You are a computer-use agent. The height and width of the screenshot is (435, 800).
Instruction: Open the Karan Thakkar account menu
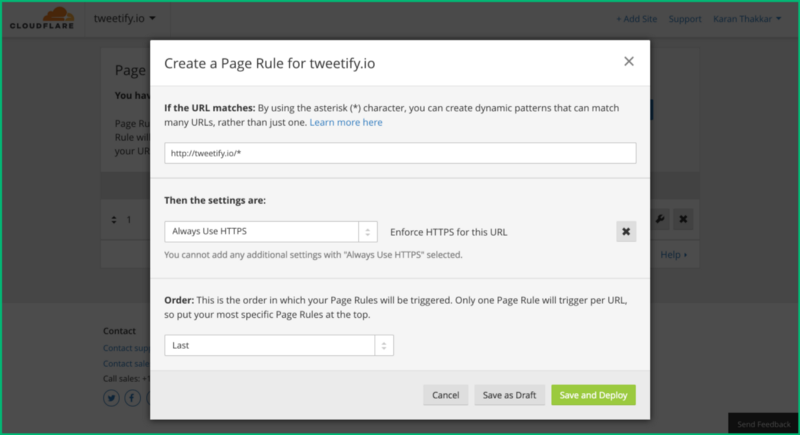pos(747,19)
